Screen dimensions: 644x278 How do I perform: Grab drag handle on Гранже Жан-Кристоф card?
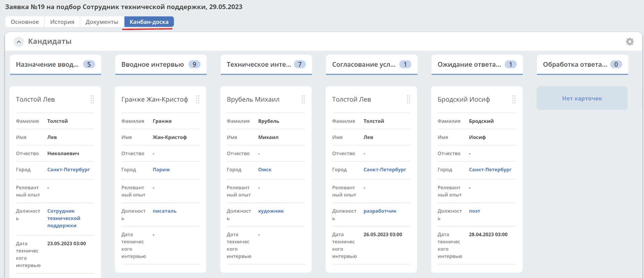coord(198,99)
